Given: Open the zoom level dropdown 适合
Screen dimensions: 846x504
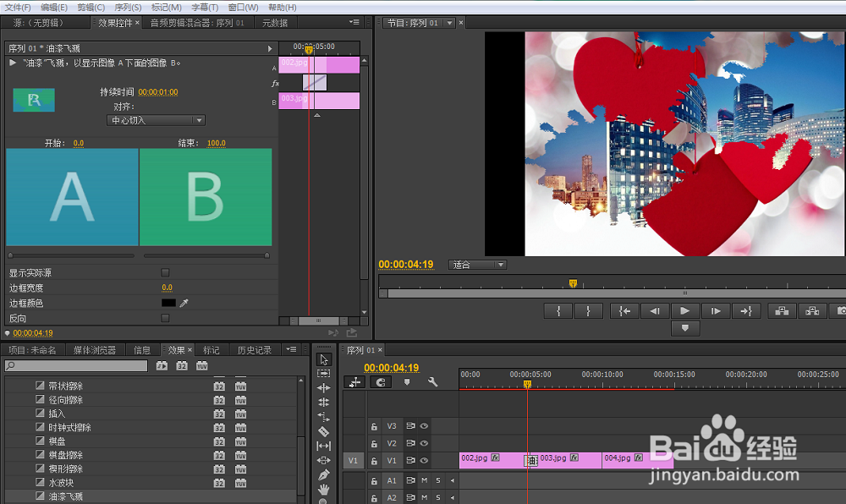Looking at the screenshot, I should (477, 265).
